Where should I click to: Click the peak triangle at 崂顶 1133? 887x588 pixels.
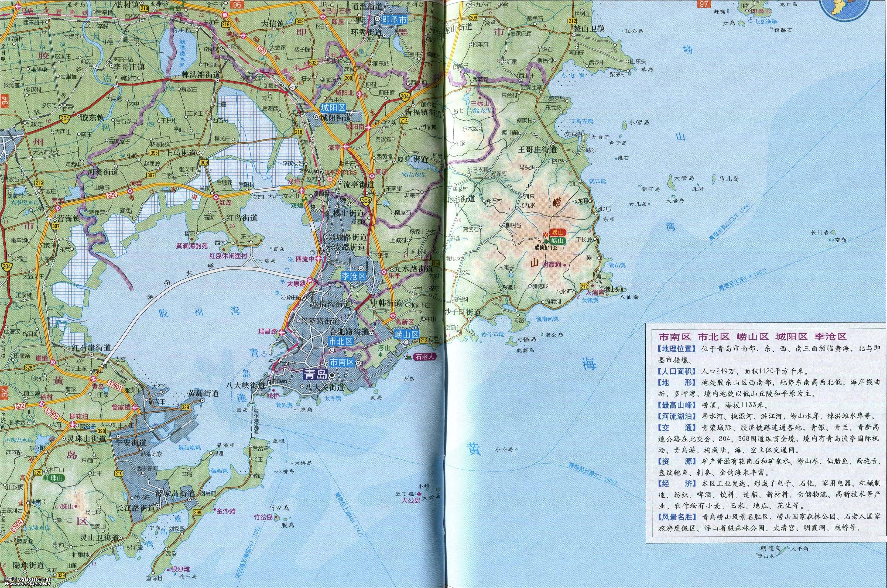[x=546, y=247]
